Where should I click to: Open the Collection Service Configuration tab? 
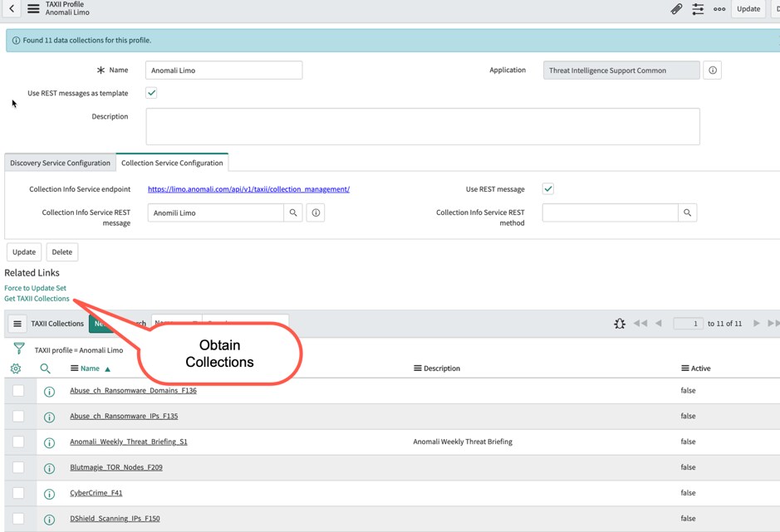tap(172, 163)
